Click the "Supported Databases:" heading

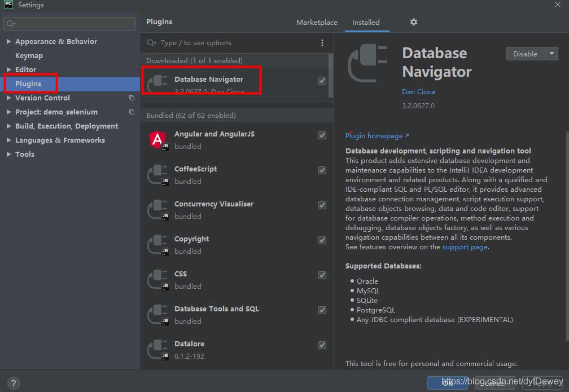click(383, 266)
